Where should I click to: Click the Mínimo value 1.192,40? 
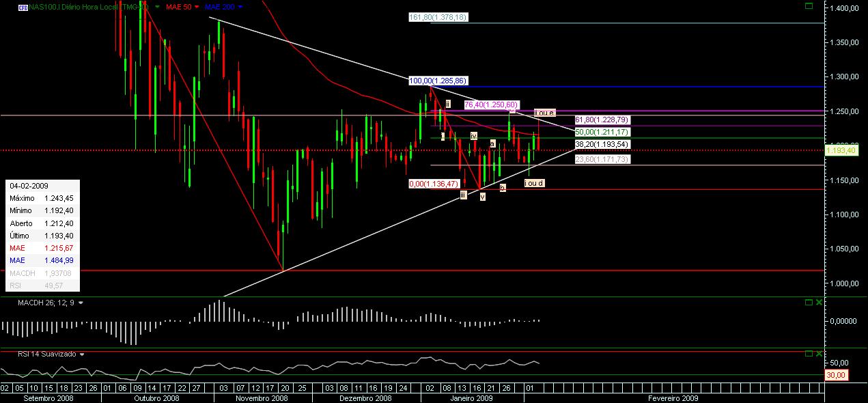[x=58, y=210]
